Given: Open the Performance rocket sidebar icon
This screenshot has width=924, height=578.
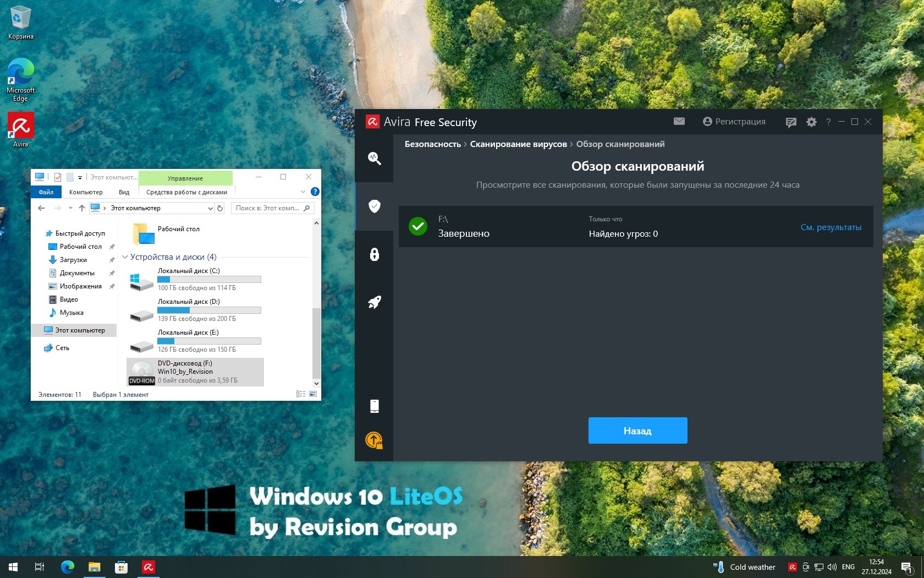Looking at the screenshot, I should click(x=374, y=302).
